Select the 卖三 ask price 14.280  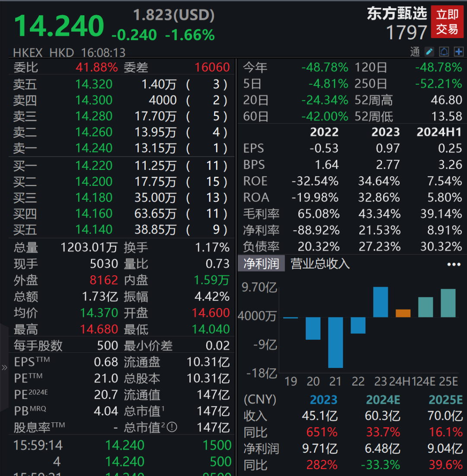(x=94, y=116)
